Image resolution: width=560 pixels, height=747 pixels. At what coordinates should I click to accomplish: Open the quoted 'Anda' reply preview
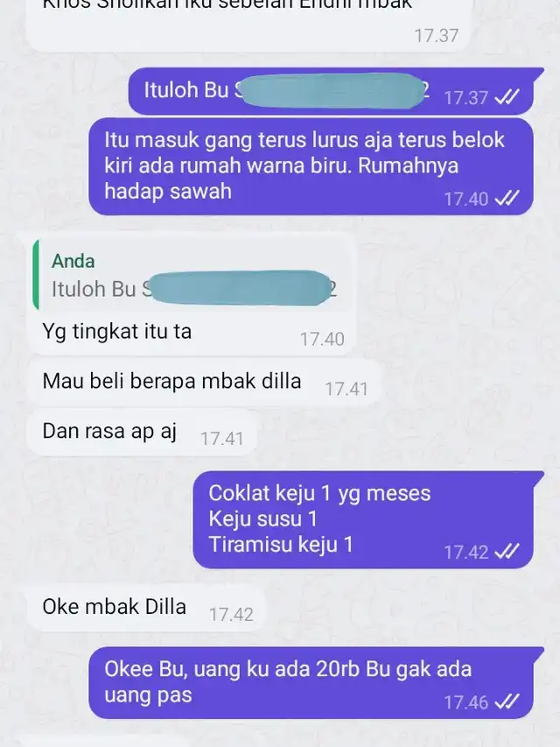(x=192, y=275)
